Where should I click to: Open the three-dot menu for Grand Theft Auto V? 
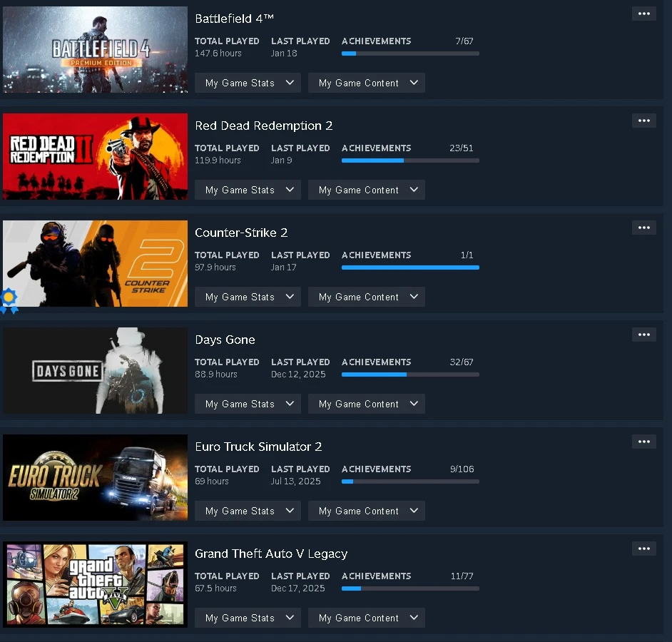click(643, 549)
